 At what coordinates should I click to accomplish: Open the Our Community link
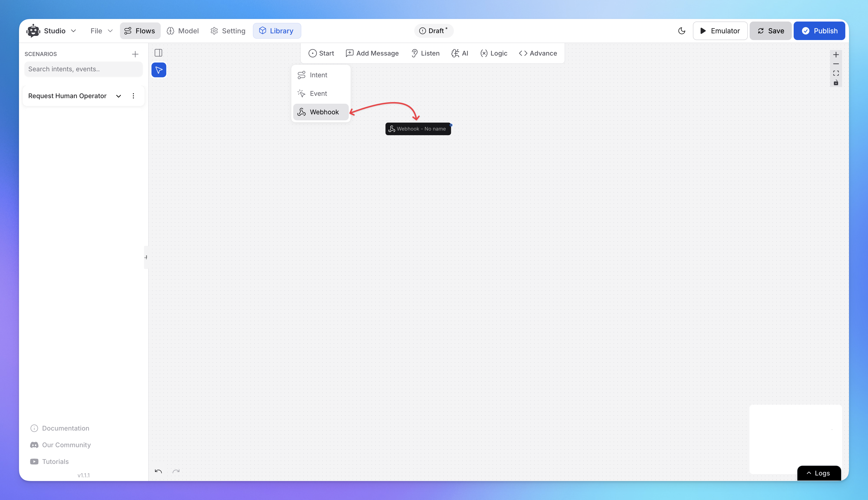60,445
